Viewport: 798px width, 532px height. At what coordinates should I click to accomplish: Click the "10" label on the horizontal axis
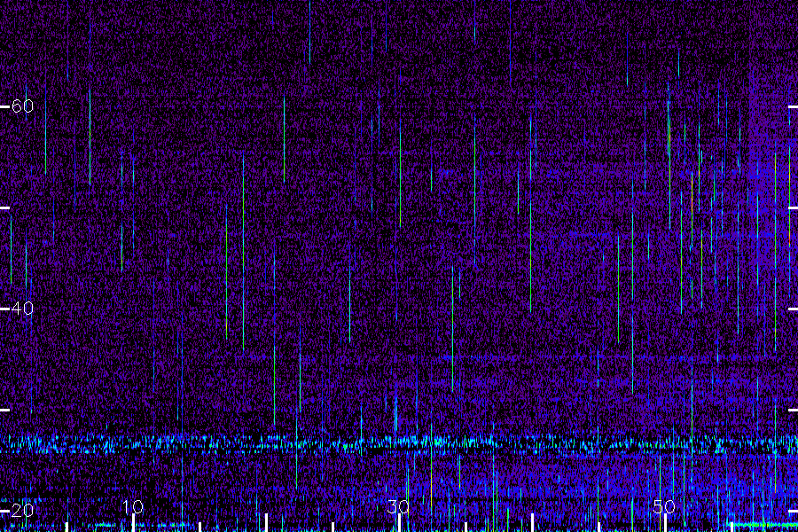point(132,507)
